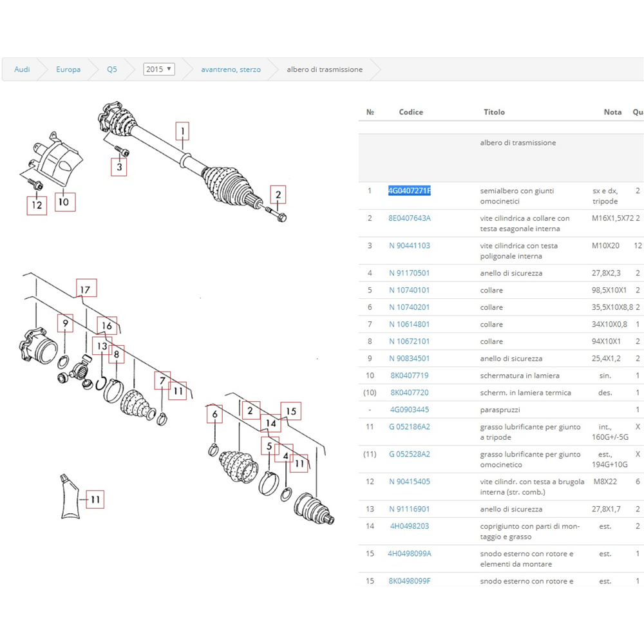Navigate to Europa breadcrumb
The image size is (644, 644).
68,70
